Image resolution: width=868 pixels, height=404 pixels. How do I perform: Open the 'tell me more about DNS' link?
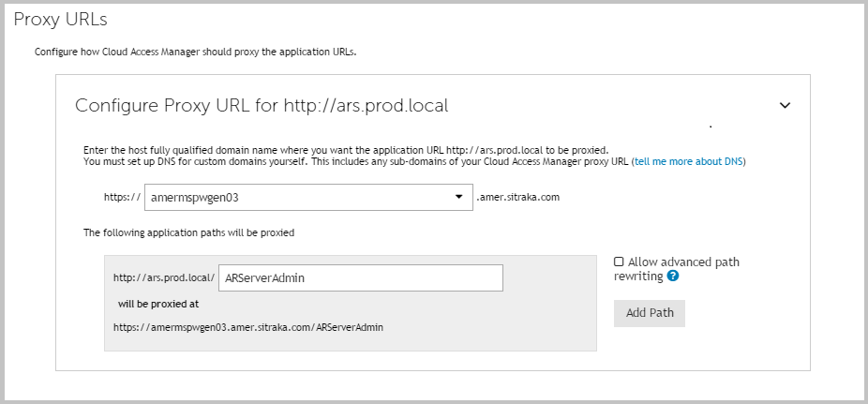689,161
